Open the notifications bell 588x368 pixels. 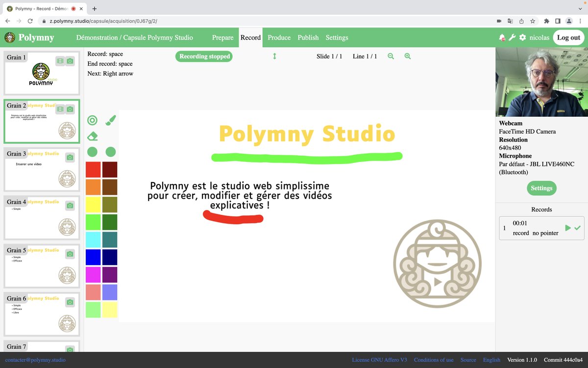502,37
